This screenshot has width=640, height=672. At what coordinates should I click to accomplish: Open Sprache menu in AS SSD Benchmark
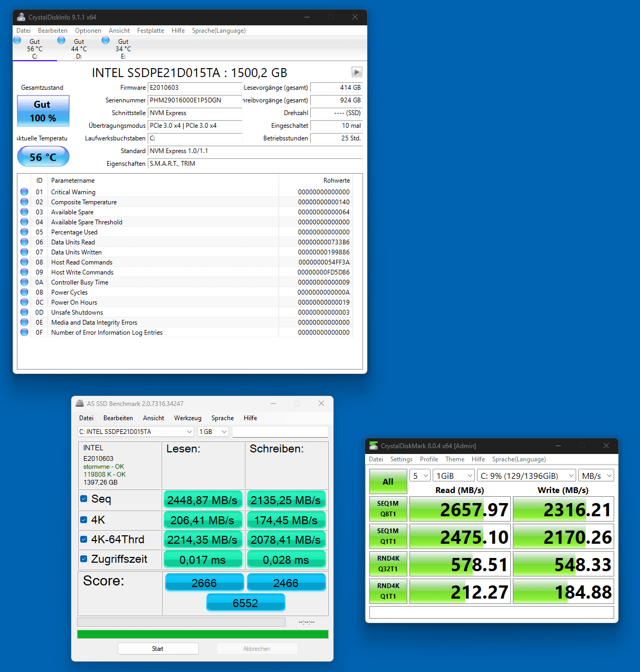coord(223,418)
